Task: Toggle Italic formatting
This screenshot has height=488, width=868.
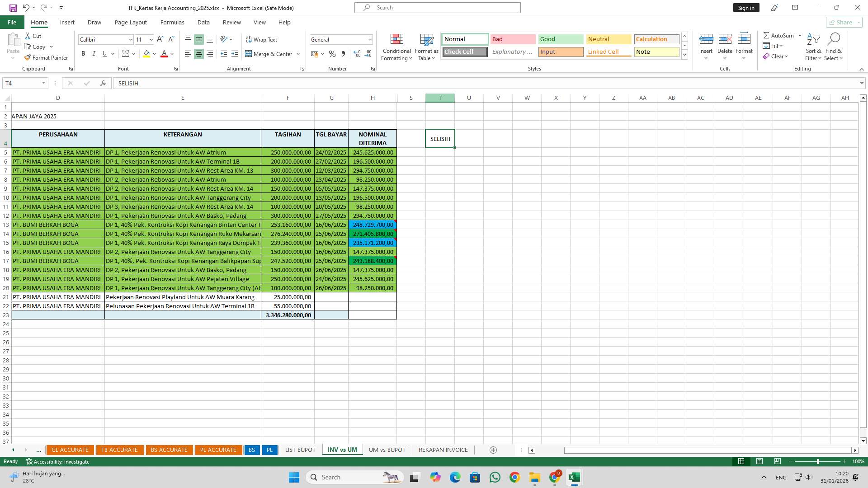Action: 94,54
